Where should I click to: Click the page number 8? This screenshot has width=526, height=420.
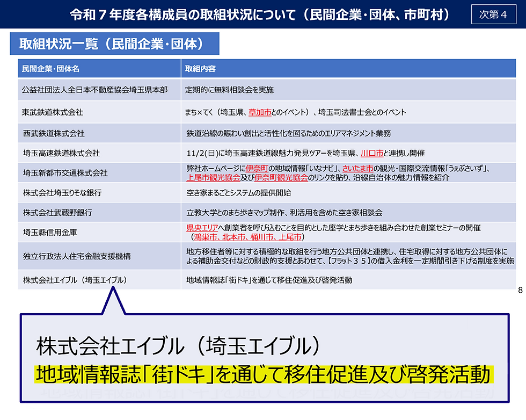pos(520,290)
